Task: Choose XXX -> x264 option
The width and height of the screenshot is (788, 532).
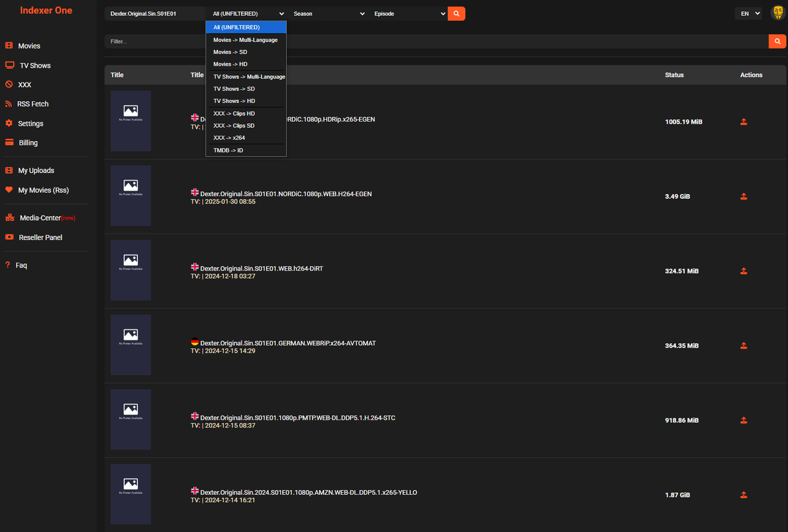Action: [246, 137]
